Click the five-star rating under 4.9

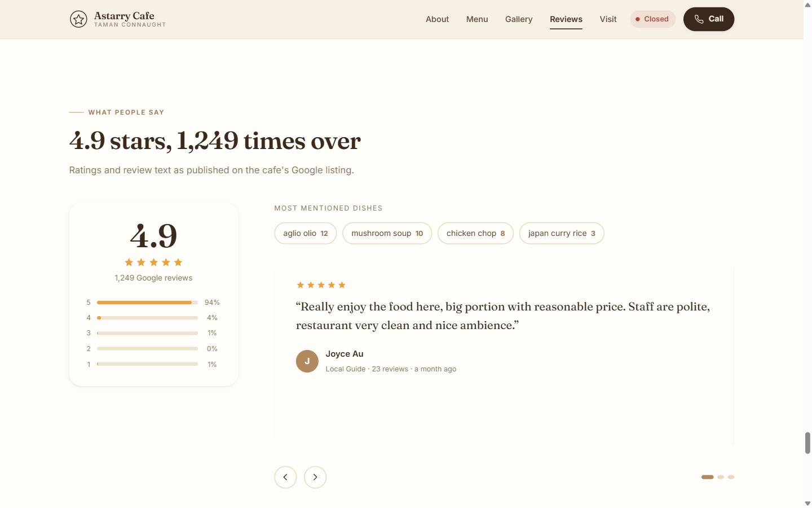pyautogui.click(x=153, y=262)
